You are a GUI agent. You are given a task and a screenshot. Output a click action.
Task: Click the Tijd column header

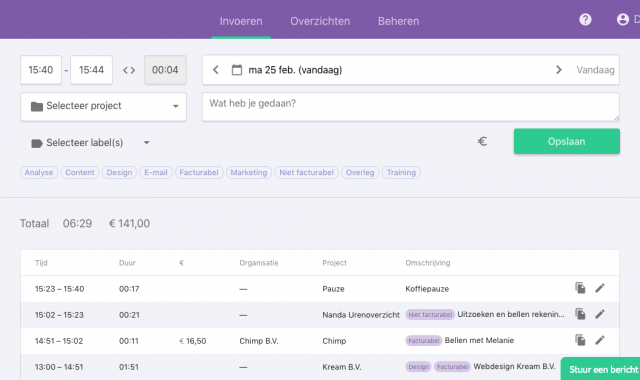(x=41, y=263)
